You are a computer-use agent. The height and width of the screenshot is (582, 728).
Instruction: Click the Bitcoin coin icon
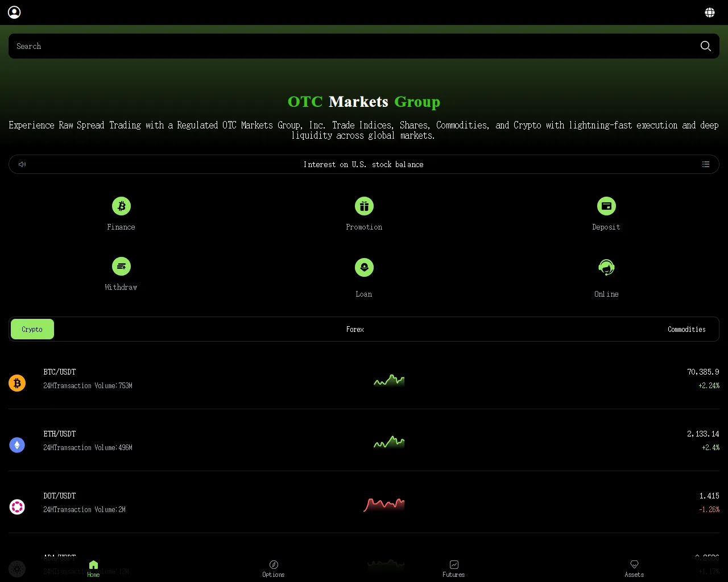pos(17,383)
